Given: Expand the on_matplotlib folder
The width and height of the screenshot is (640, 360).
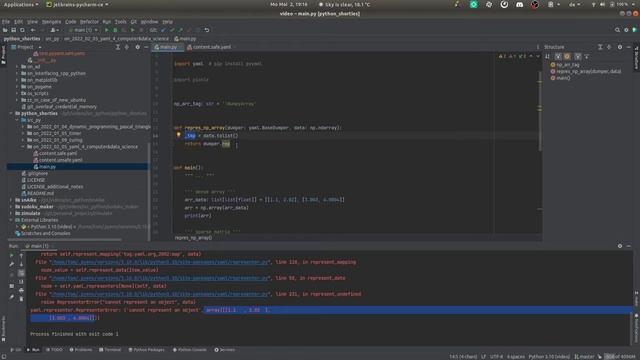Looking at the screenshot, I should click(17, 80).
